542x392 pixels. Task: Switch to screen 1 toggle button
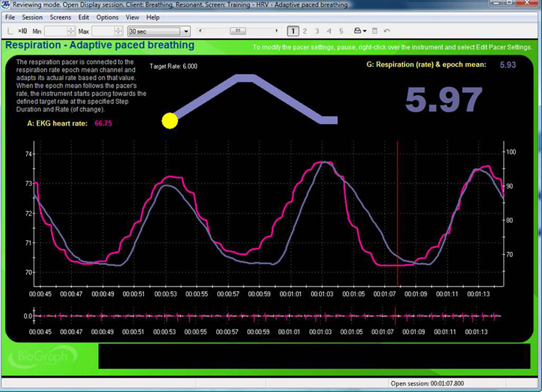tap(292, 31)
